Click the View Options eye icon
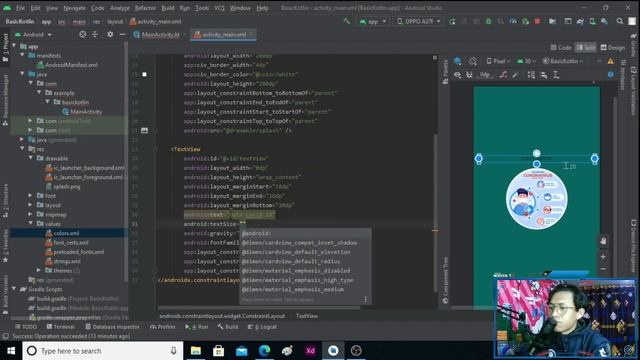Image resolution: width=640 pixels, height=360 pixels. click(x=458, y=75)
